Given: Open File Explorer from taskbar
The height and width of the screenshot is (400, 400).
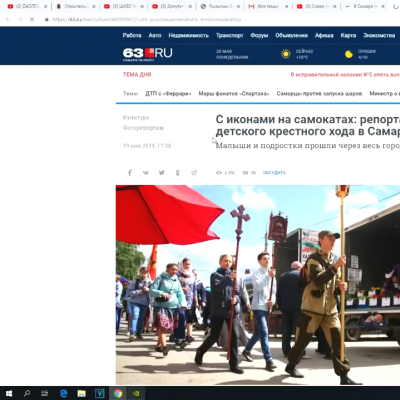Looking at the screenshot, I should (x=81, y=394).
